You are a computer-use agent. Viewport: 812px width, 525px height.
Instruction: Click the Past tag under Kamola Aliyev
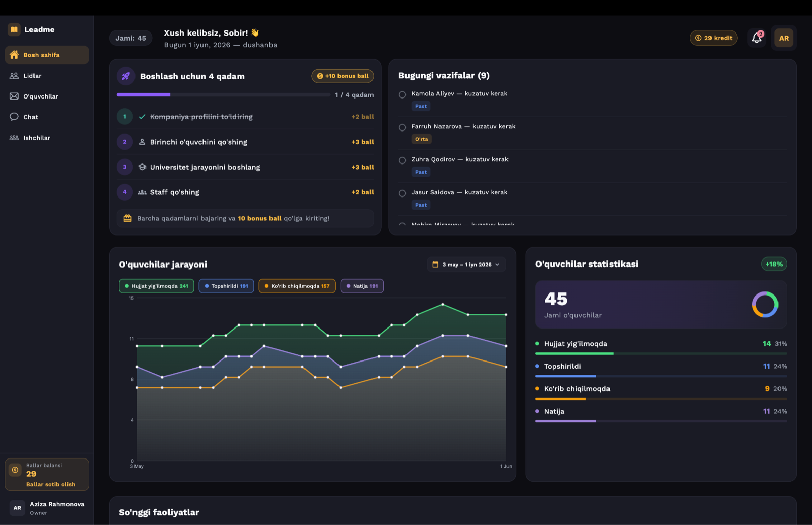coord(421,106)
